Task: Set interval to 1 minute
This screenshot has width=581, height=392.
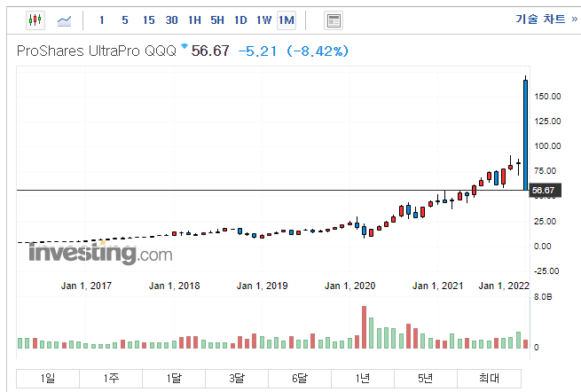Action: click(101, 20)
